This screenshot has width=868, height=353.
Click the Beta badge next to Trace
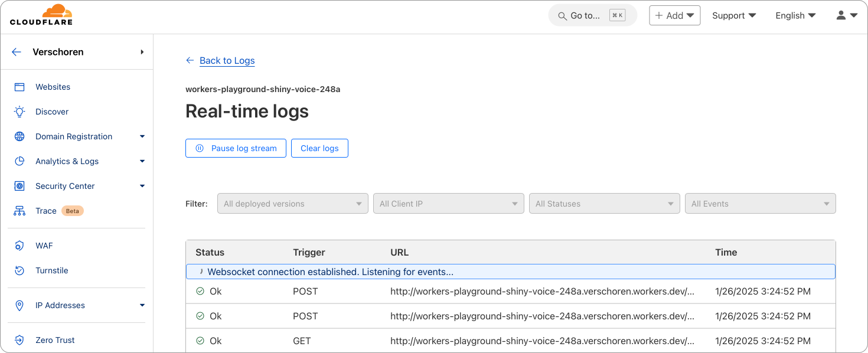(73, 211)
